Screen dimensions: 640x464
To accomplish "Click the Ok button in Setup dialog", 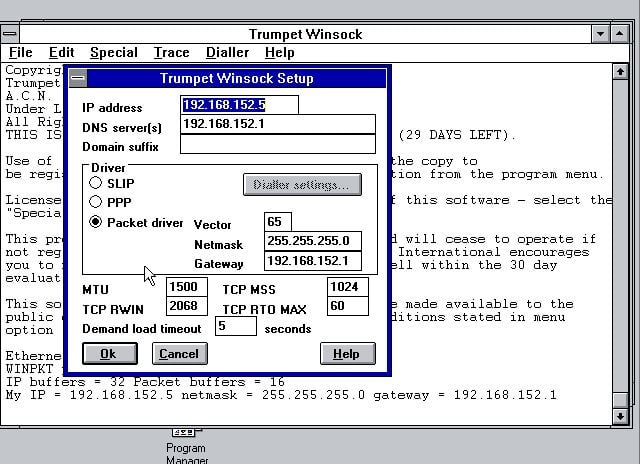I will [110, 353].
